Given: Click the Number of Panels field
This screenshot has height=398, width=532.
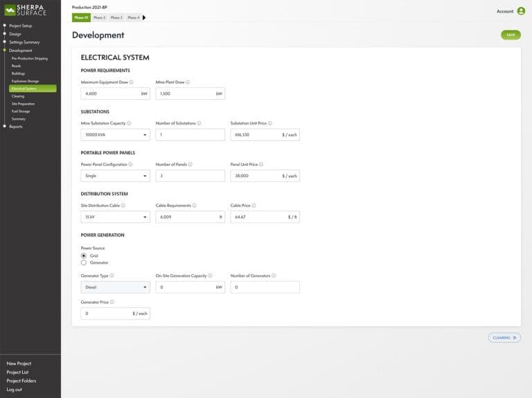Looking at the screenshot, I should pyautogui.click(x=190, y=176).
